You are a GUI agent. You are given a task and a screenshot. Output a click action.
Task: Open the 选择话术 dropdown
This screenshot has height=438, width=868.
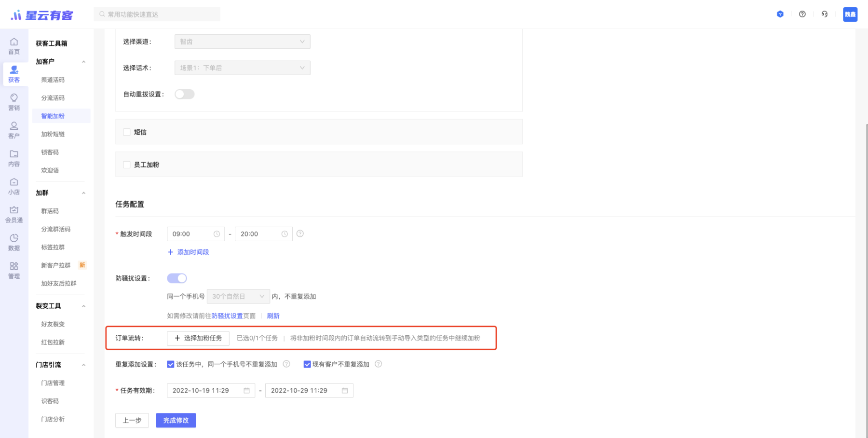click(x=242, y=68)
